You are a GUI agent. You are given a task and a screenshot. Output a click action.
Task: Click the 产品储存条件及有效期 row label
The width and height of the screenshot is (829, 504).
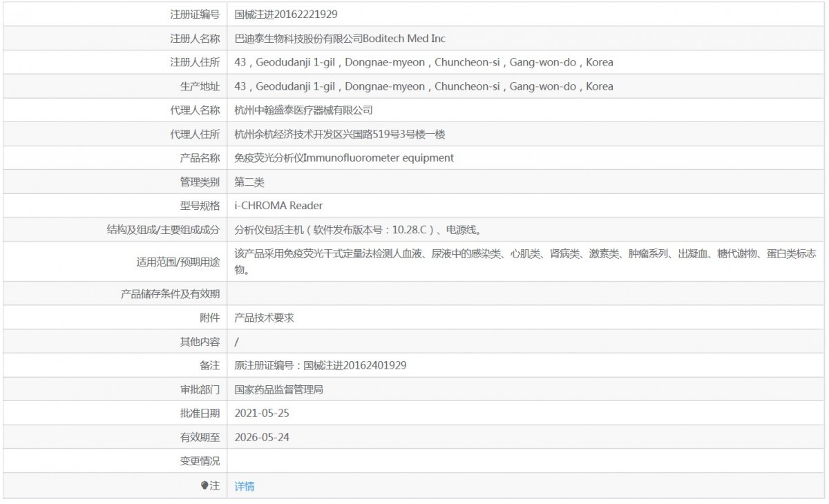[x=171, y=294]
